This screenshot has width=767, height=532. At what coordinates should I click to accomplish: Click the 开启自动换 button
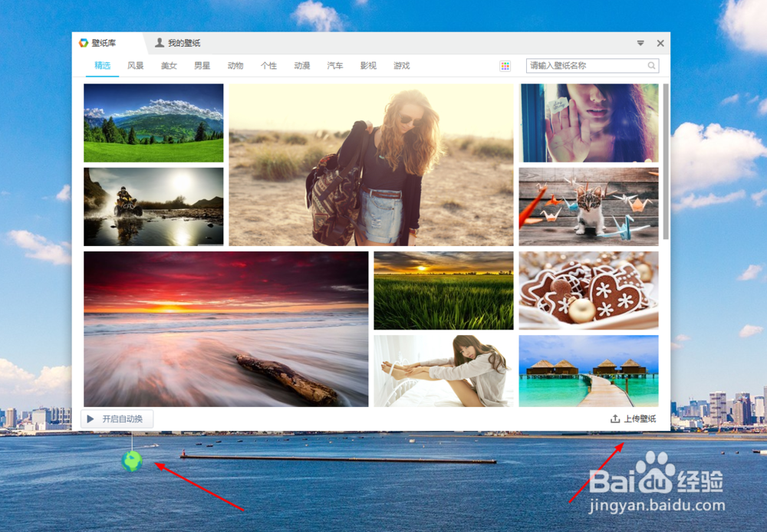(117, 419)
